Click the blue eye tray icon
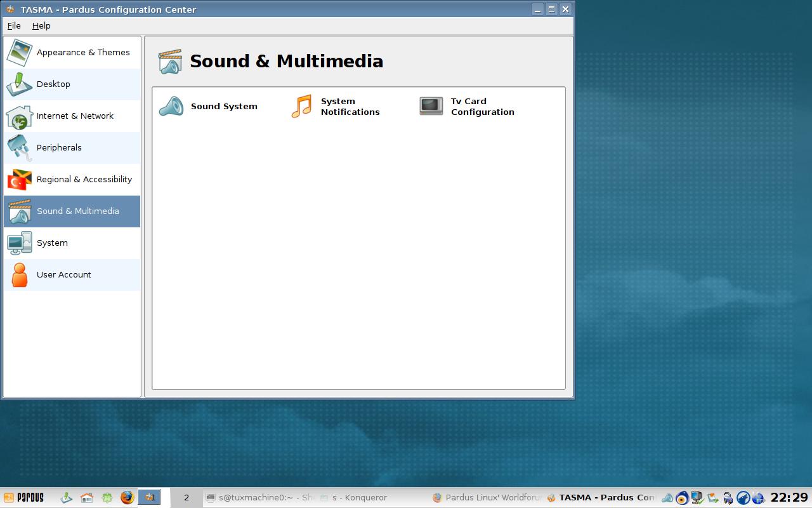812x508 pixels. (x=682, y=498)
